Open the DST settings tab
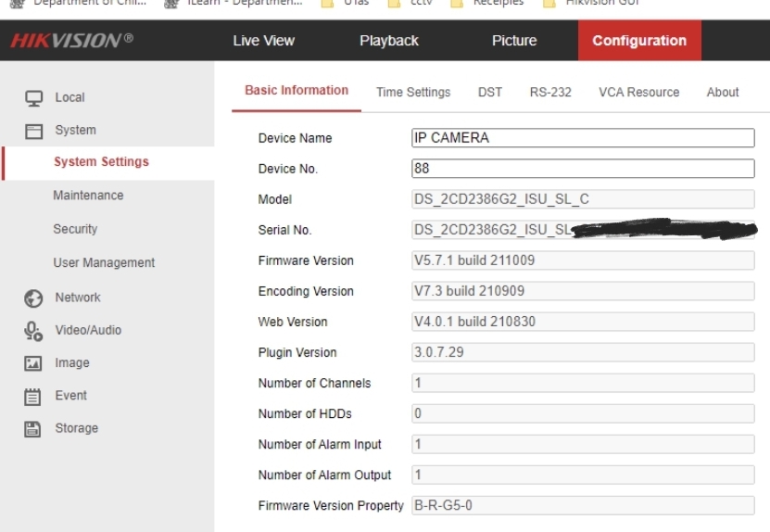The image size is (770, 532). [x=490, y=93]
